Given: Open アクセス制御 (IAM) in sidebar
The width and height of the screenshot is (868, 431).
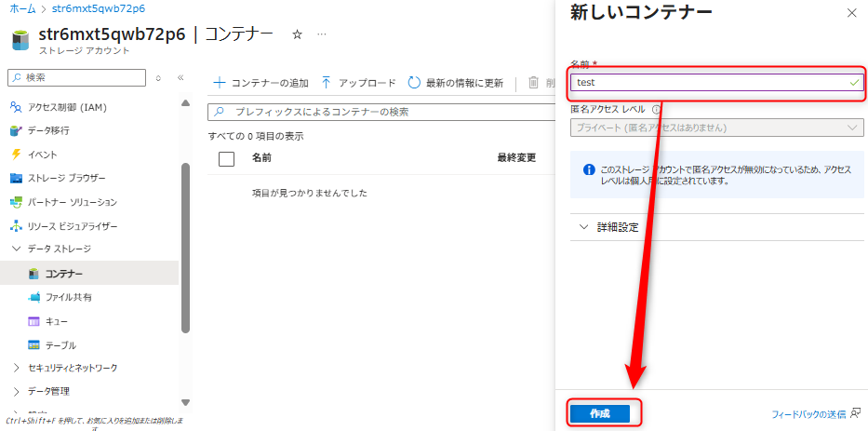Looking at the screenshot, I should click(67, 107).
